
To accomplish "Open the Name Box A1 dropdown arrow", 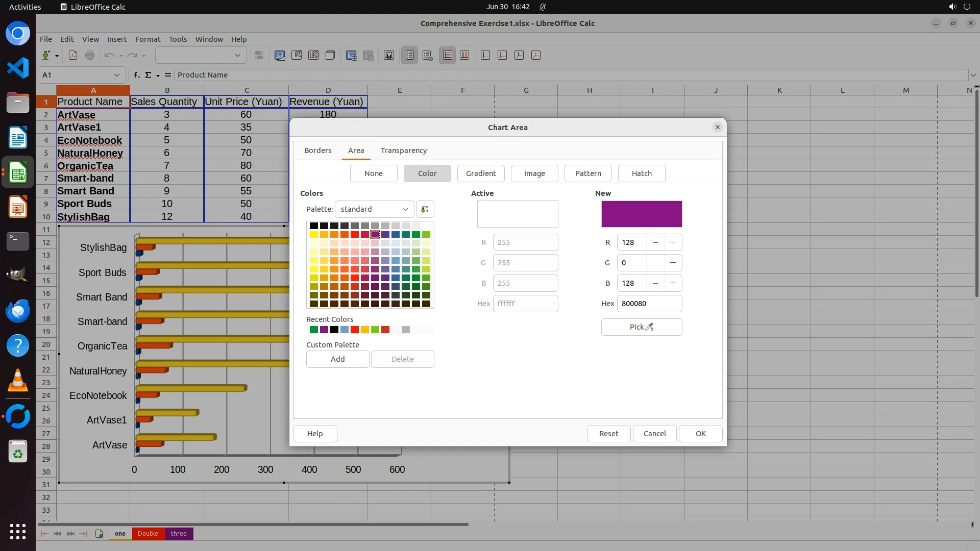I will pyautogui.click(x=116, y=75).
